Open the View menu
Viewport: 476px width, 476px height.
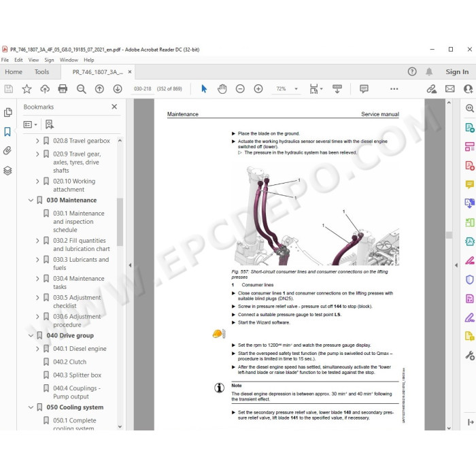click(33, 60)
